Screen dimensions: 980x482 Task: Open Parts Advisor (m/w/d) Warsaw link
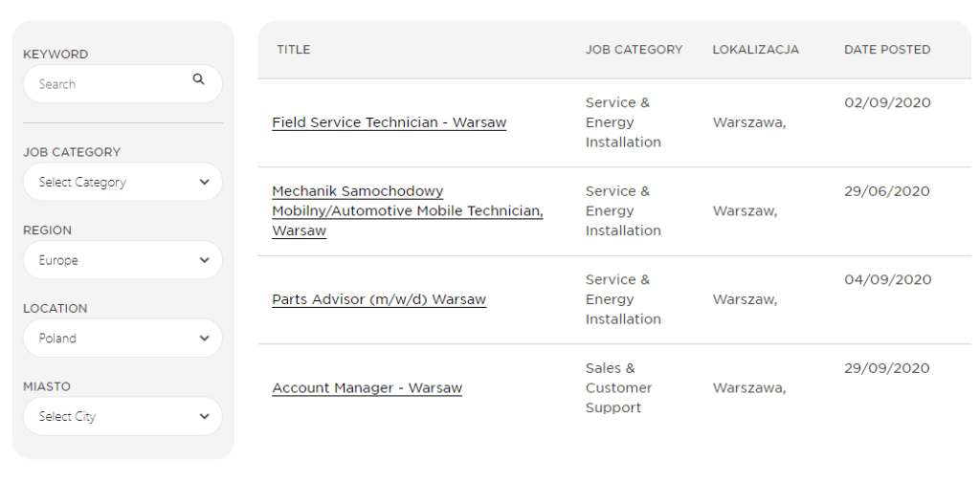(x=379, y=299)
